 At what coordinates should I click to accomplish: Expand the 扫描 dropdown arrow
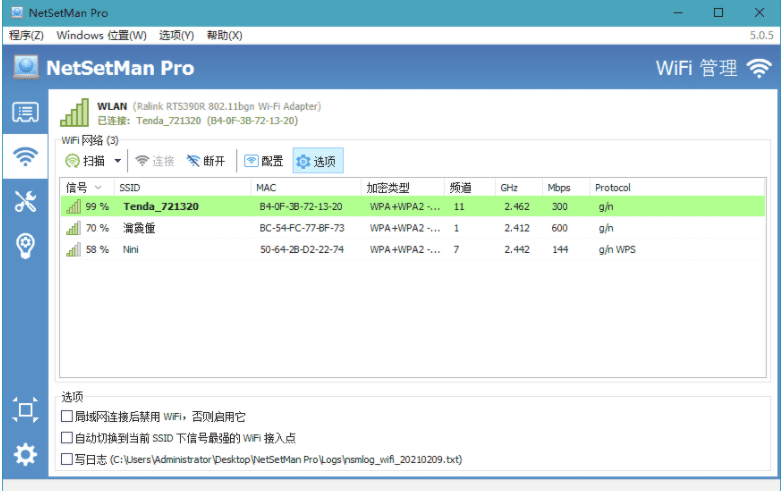pyautogui.click(x=118, y=161)
